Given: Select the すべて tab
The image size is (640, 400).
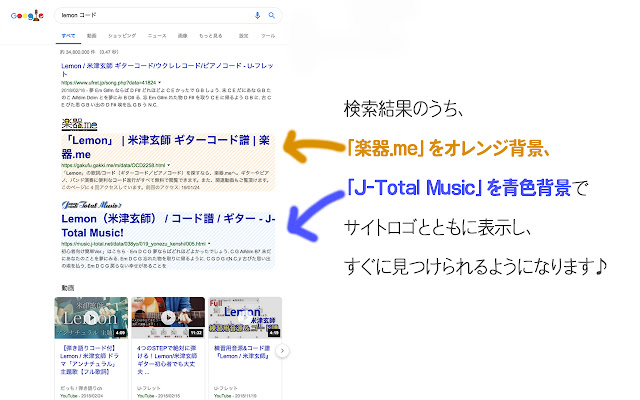Looking at the screenshot, I should tap(68, 36).
